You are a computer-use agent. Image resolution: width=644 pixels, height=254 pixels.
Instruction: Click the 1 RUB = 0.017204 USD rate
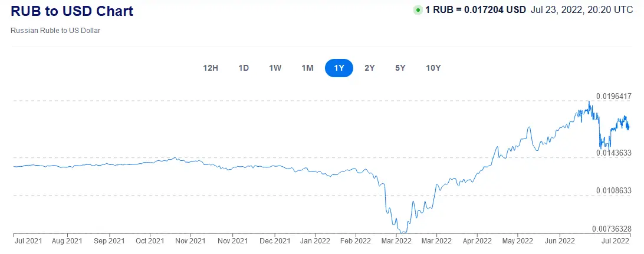475,10
